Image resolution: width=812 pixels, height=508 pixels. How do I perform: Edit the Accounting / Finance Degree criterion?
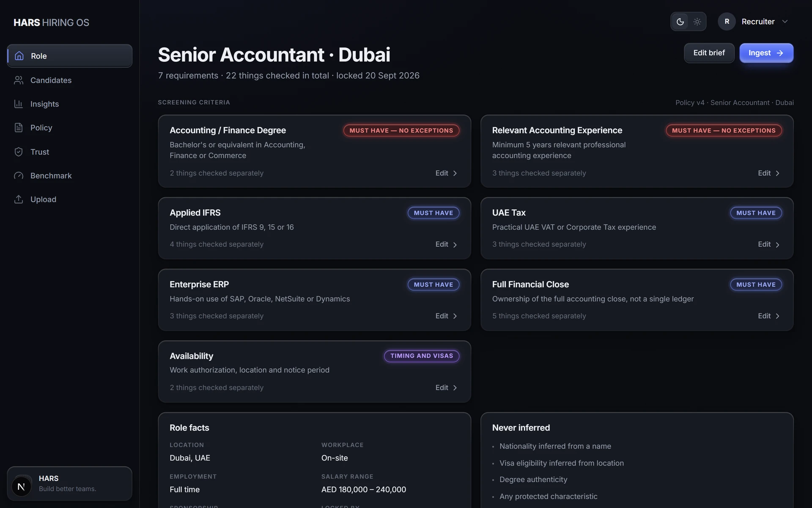click(446, 173)
